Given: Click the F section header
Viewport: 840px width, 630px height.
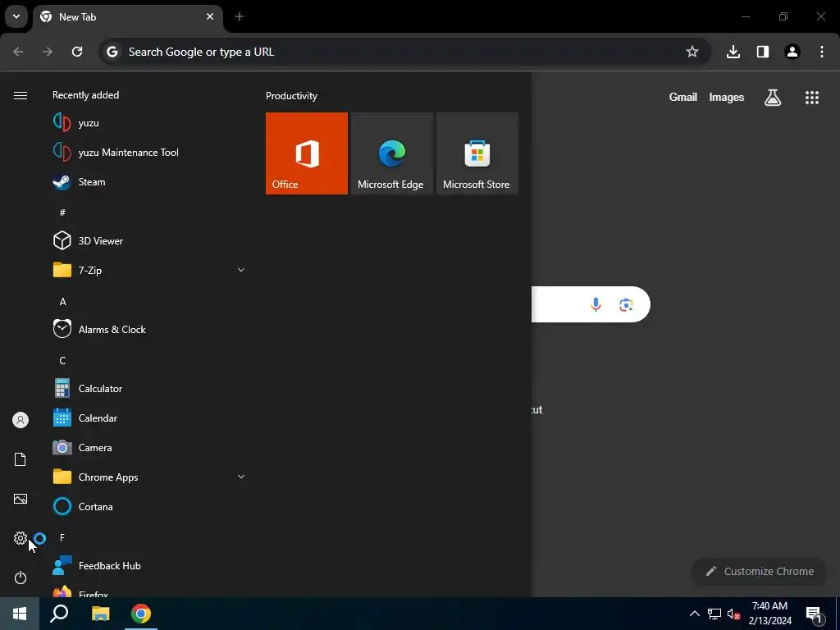Looking at the screenshot, I should click(x=62, y=537).
